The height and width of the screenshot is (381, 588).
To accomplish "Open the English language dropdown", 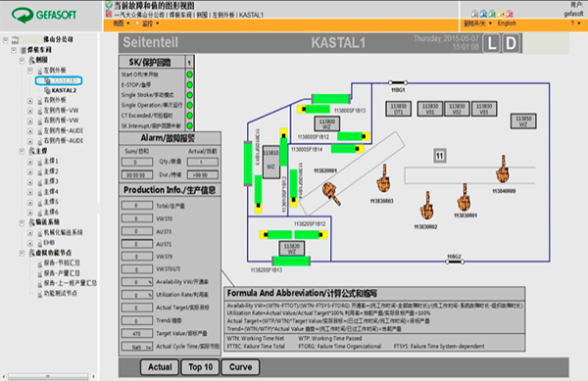I will point(507,24).
